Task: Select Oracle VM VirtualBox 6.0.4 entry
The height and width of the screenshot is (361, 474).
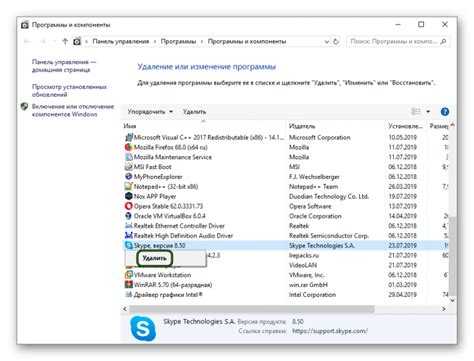Action: (170, 216)
